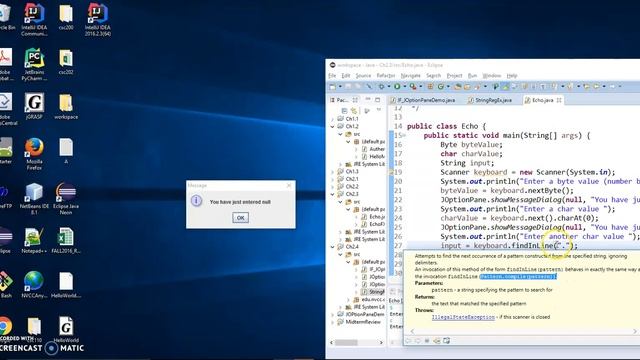Click Javadoc popup scrollbar left arrow
Image resolution: width=640 pixels, height=360 pixels.
pyautogui.click(x=412, y=331)
